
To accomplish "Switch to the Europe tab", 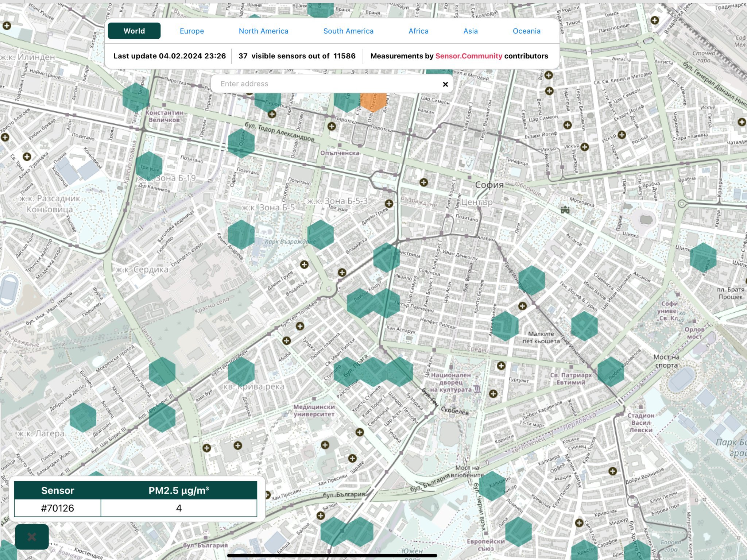I will tap(191, 31).
